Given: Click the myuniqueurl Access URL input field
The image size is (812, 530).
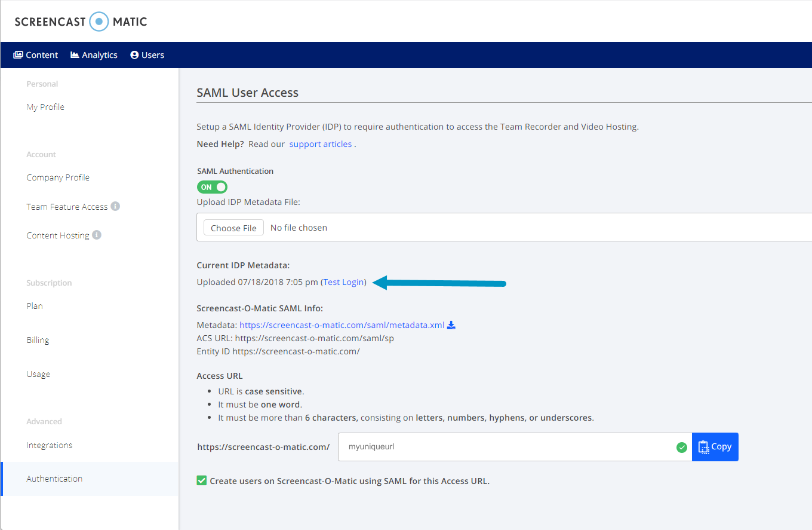Looking at the screenshot, I should click(x=515, y=447).
